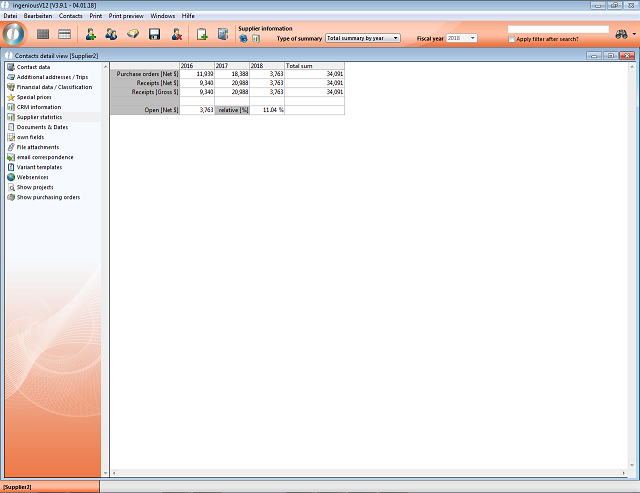Expand dropdown arrow beside binoculars
Viewport: 640px width, 493px height.
(x=634, y=34)
